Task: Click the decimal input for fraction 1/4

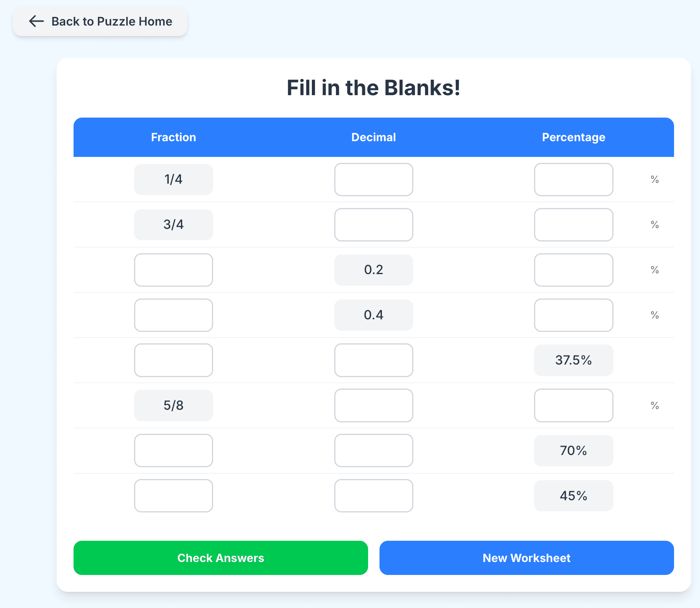Action: (x=374, y=179)
